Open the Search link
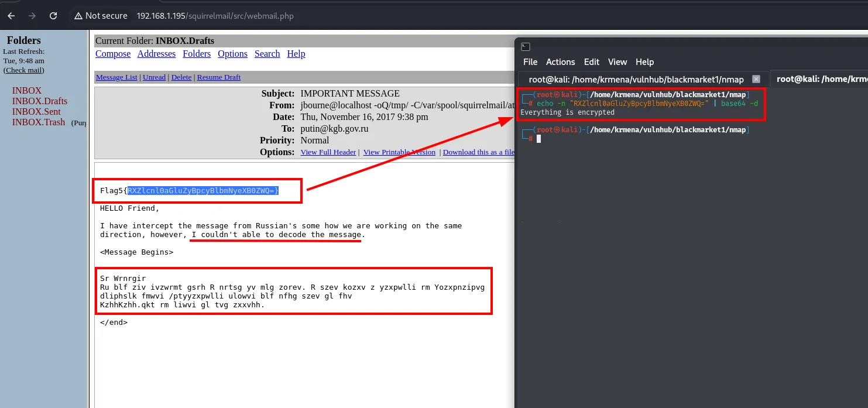This screenshot has width=868, height=408. coord(267,54)
